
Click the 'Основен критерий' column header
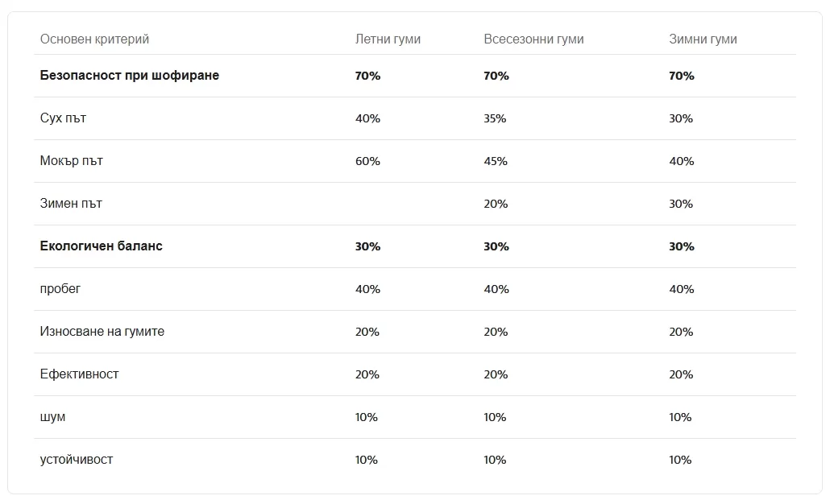pos(95,39)
